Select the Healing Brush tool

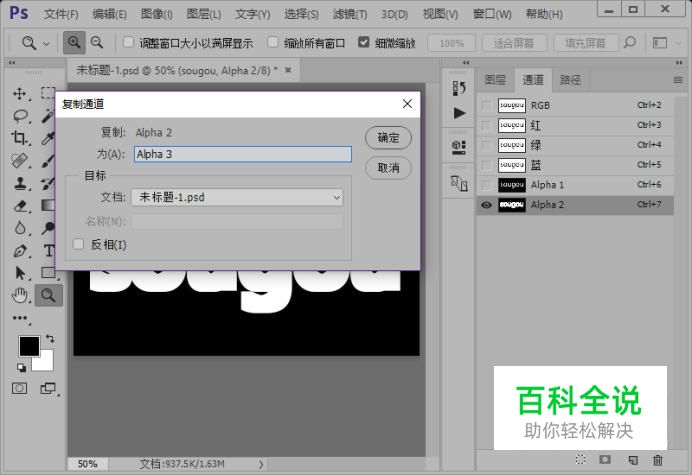click(x=19, y=161)
